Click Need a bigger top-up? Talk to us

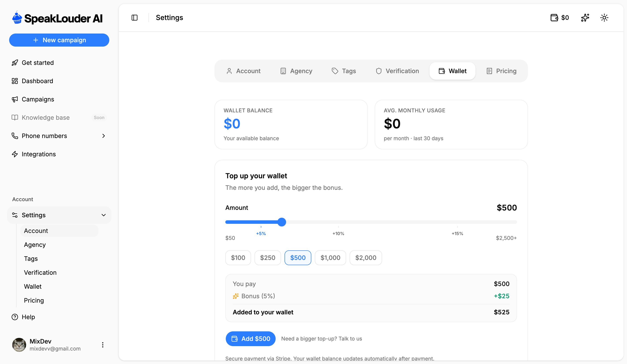click(322, 339)
